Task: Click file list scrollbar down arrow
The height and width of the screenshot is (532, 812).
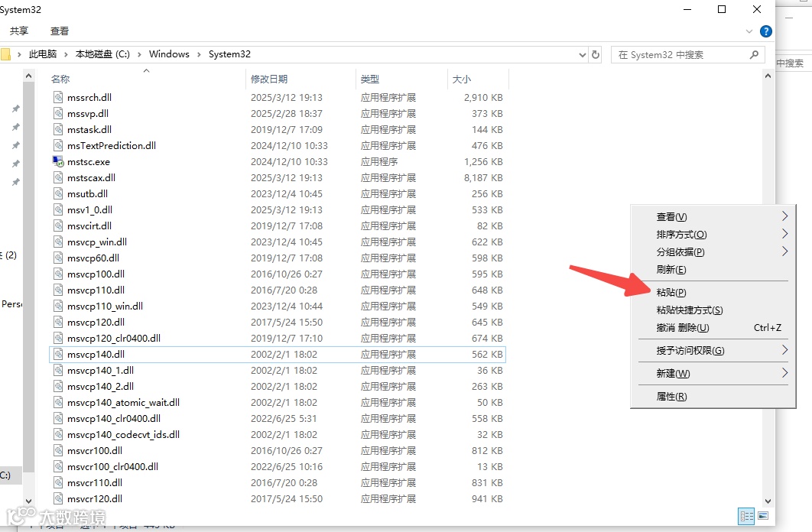Action: (x=768, y=501)
